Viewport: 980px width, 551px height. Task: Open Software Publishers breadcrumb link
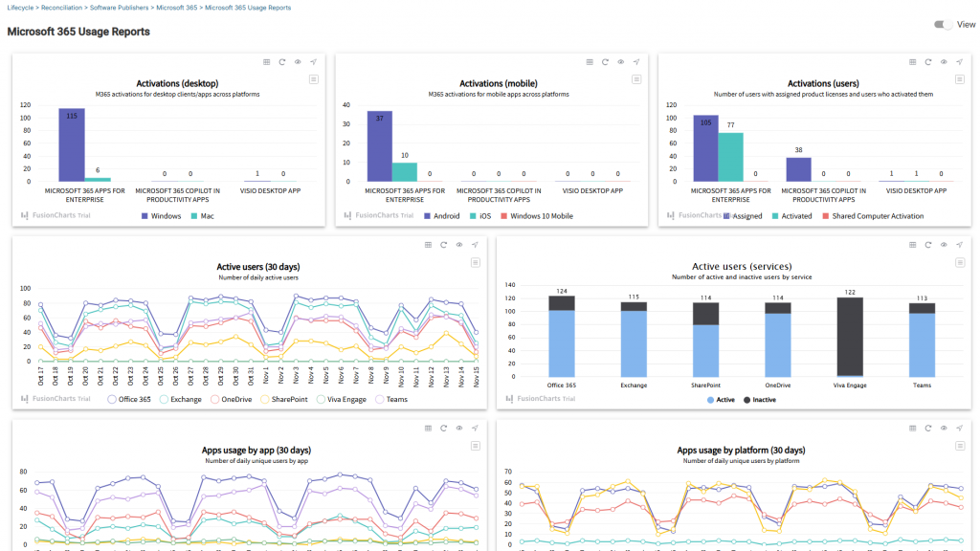click(120, 7)
